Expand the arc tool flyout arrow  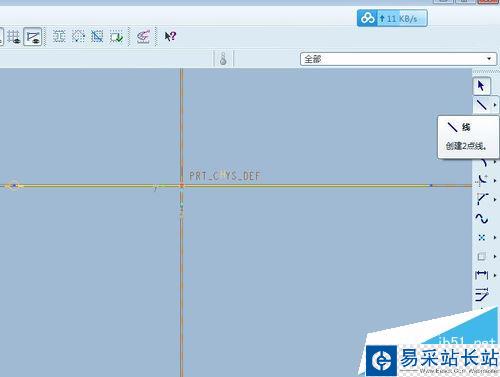(495, 162)
